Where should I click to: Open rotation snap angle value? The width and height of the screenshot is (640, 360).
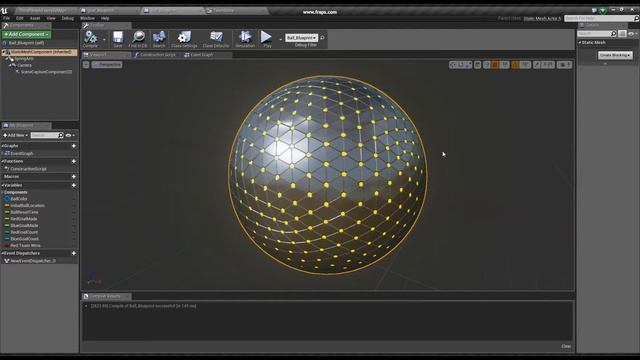[x=525, y=64]
